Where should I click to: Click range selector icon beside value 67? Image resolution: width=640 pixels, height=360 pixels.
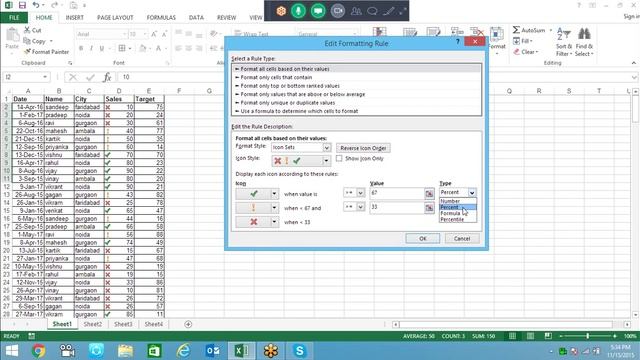[x=429, y=194]
